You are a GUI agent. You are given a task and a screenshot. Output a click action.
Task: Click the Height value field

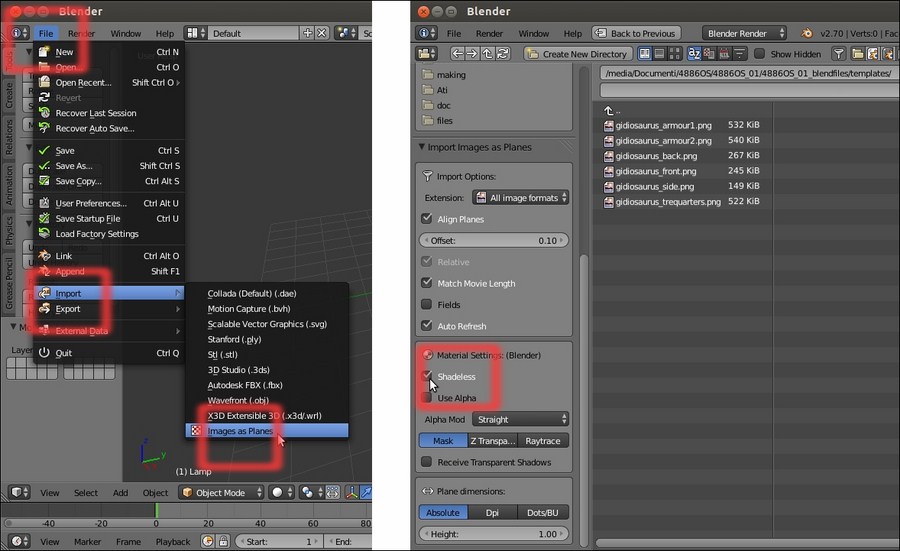coord(494,534)
